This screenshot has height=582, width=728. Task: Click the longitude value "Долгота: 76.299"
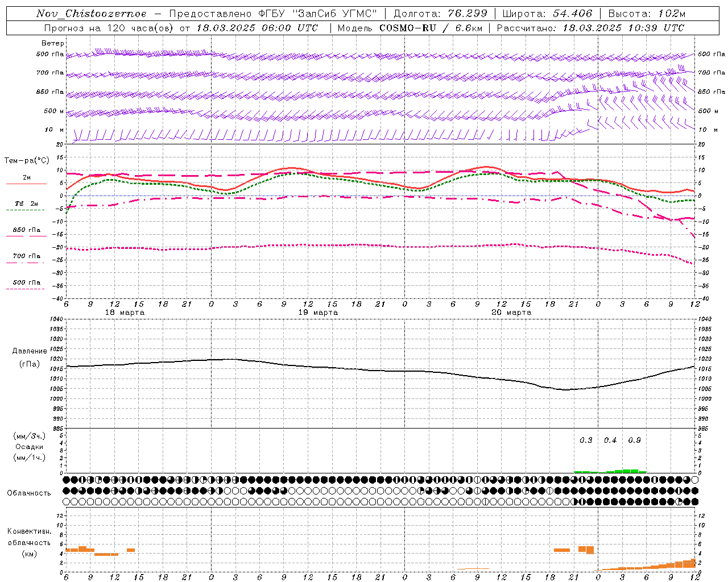pos(440,14)
